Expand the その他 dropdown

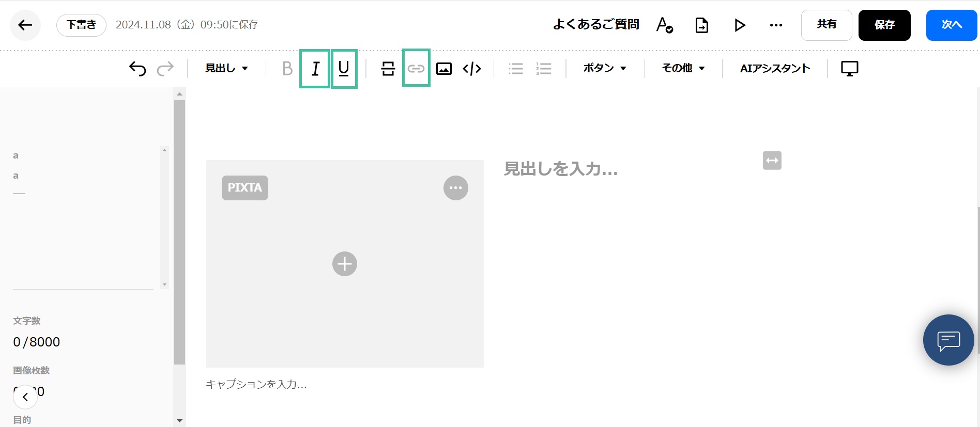tap(683, 68)
